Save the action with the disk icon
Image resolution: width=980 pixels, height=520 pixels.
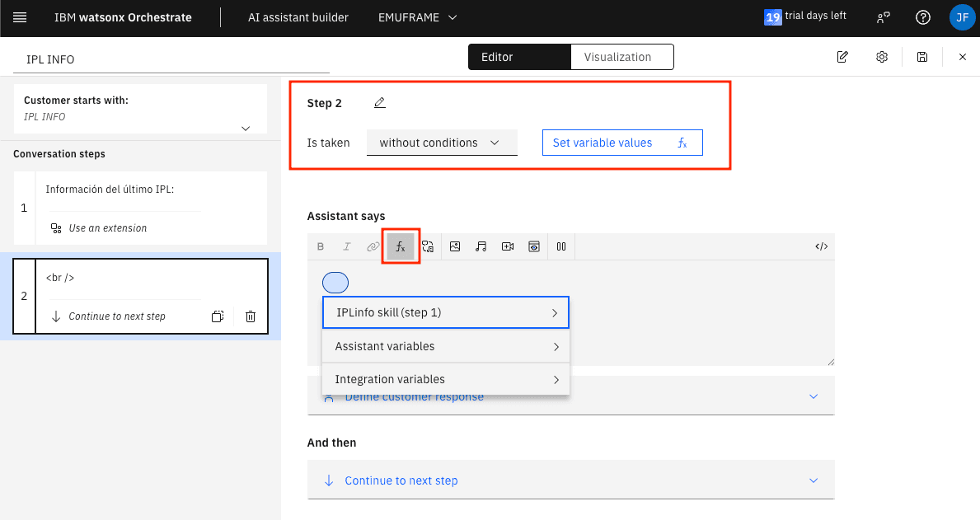coord(922,57)
